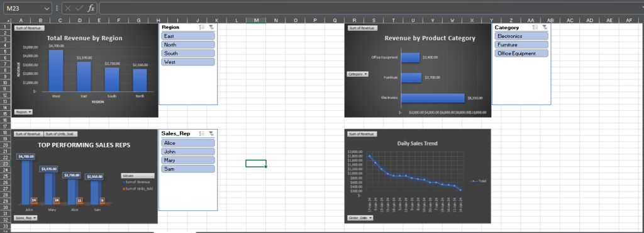
Task: Click the Sales_Rep slicer header title
Action: point(176,134)
